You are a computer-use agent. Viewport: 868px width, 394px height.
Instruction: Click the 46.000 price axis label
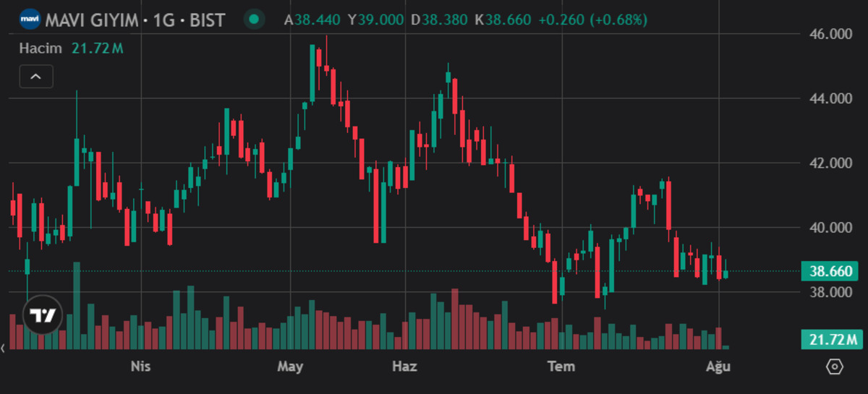(832, 34)
